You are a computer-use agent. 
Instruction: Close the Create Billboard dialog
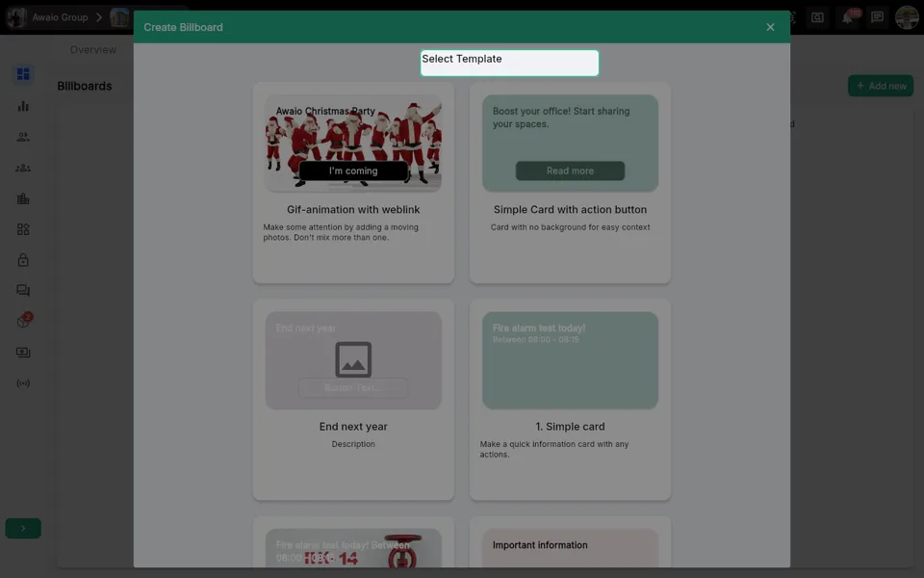tap(770, 27)
